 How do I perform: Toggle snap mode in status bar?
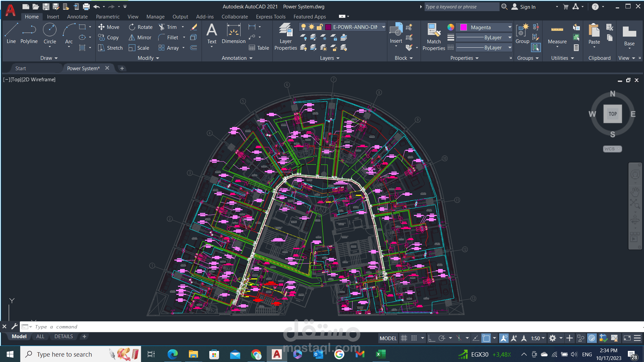click(x=414, y=338)
